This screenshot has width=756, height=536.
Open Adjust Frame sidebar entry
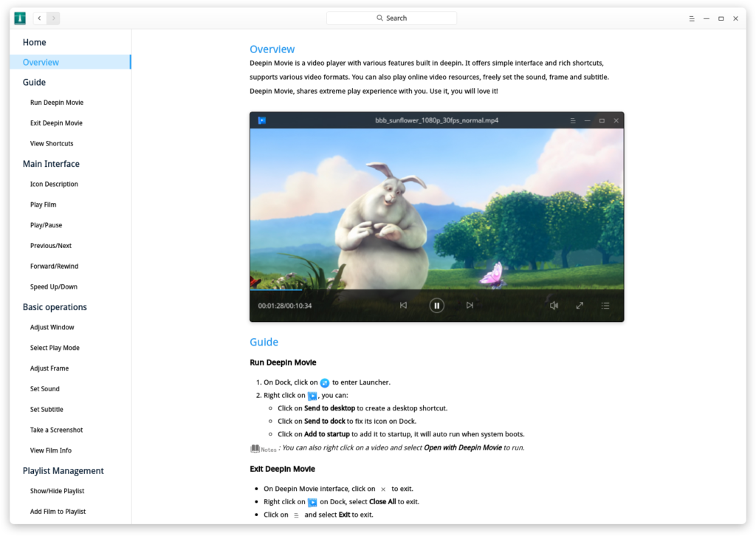49,368
